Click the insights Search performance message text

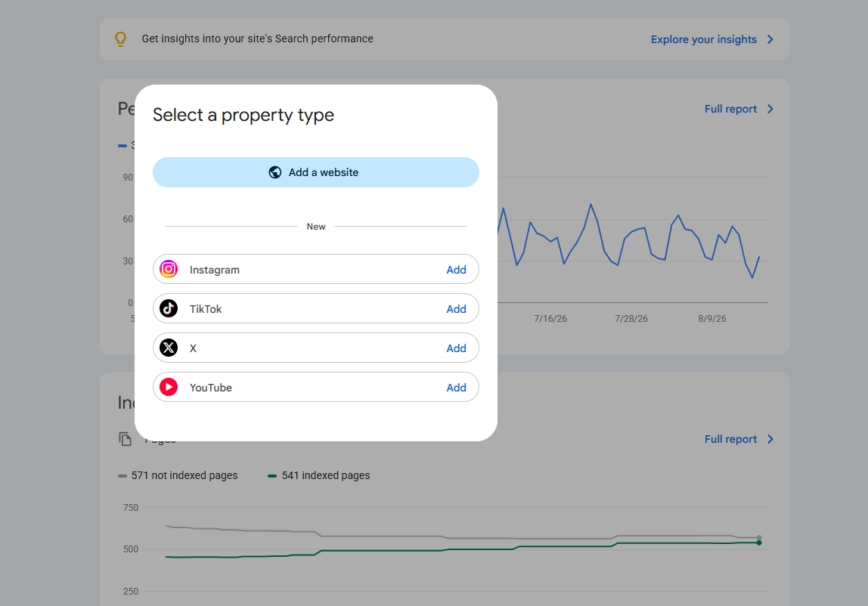click(x=257, y=39)
